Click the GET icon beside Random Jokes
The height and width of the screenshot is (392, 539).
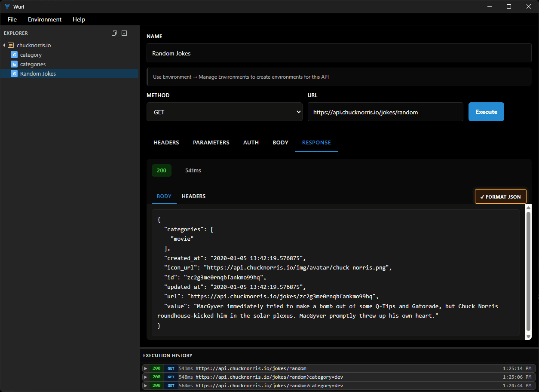[x=14, y=73]
